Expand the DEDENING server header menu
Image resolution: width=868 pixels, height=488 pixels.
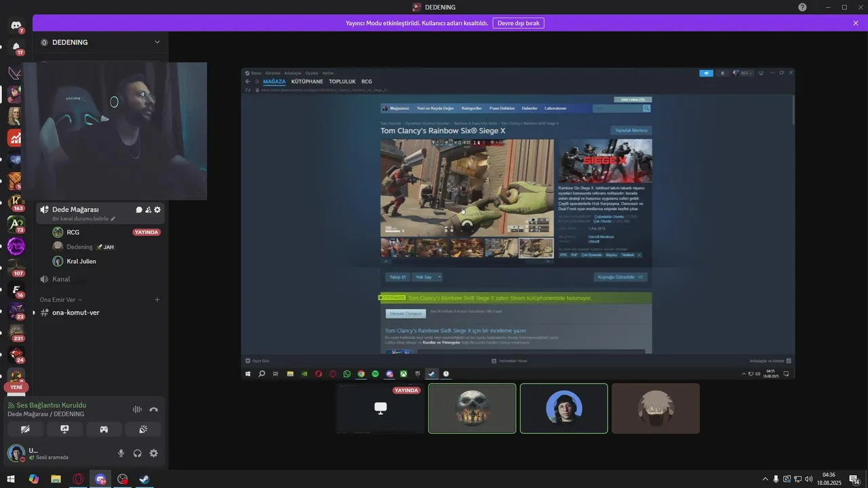pyautogui.click(x=100, y=42)
